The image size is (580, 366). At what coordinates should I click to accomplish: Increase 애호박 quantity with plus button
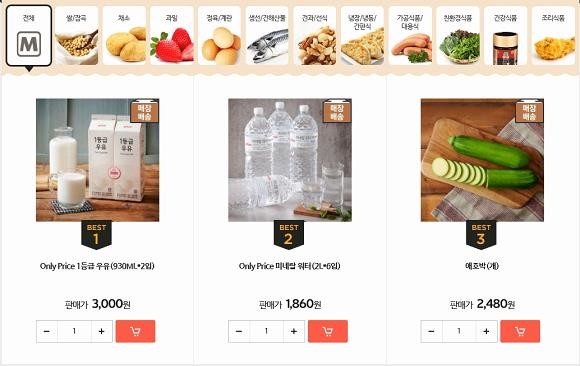(x=486, y=331)
